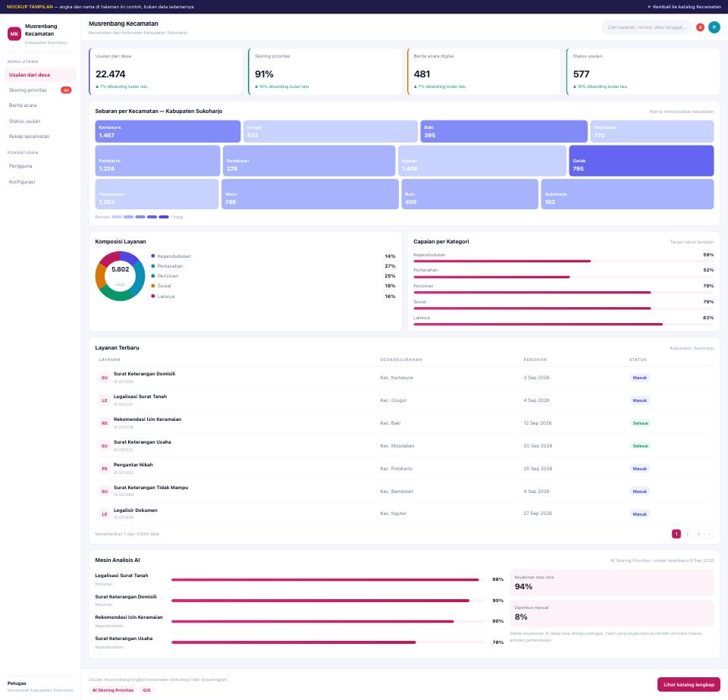This screenshot has width=728, height=700.
Task: Click Lihat katalog lengkap button
Action: click(x=689, y=685)
